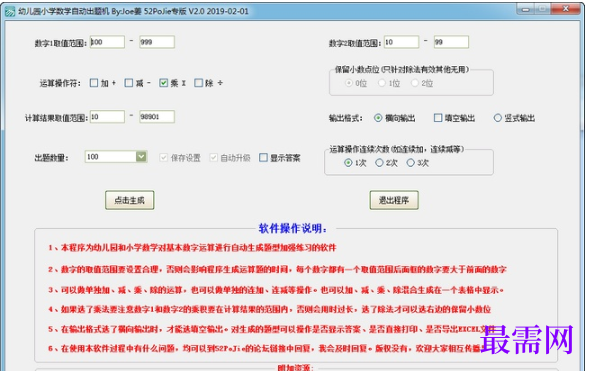Toggle the 保存设置 checkbox
Image resolution: width=592 pixels, height=371 pixels.
(x=164, y=157)
